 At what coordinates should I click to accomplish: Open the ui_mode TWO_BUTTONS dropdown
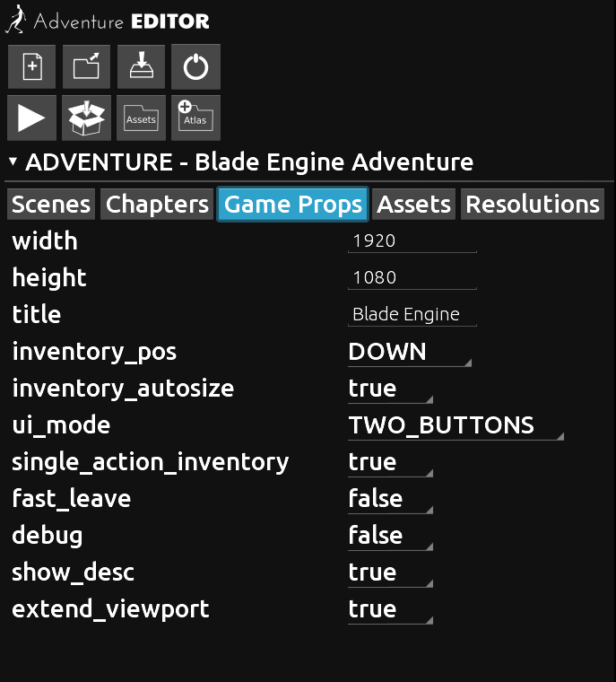[455, 425]
